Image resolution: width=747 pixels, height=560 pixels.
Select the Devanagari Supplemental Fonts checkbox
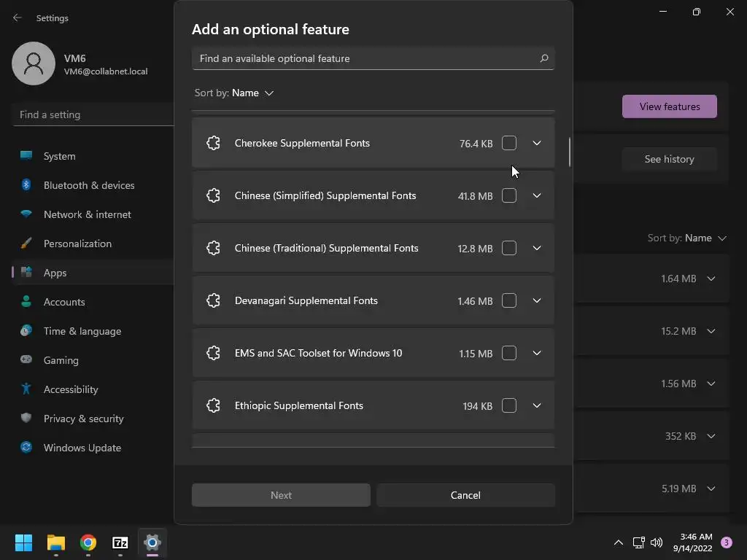(x=509, y=300)
